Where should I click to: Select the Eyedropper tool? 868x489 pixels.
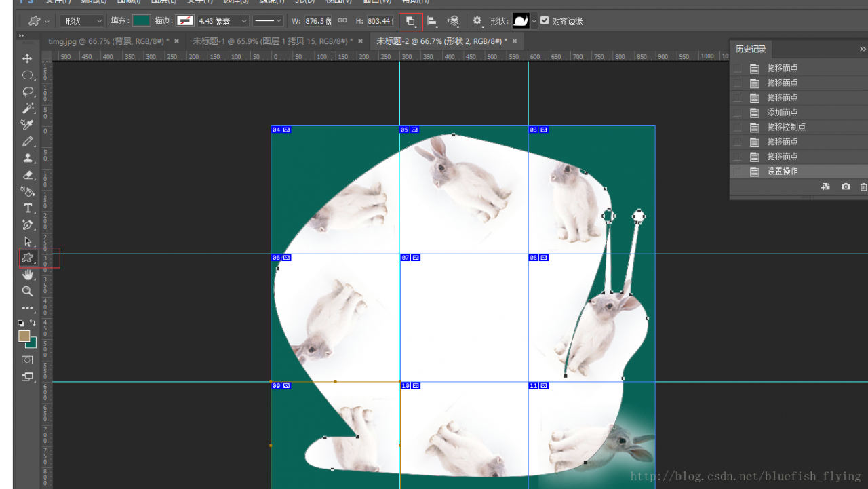(x=27, y=125)
